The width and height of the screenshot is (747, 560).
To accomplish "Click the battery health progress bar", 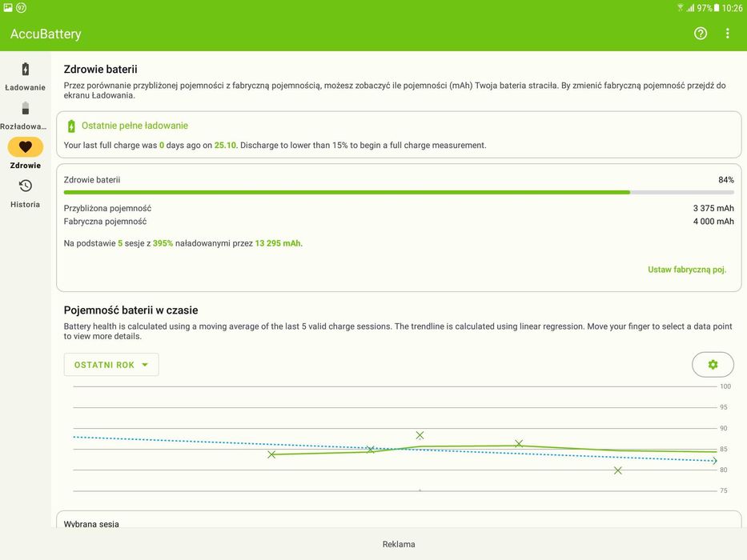I will tap(399, 192).
